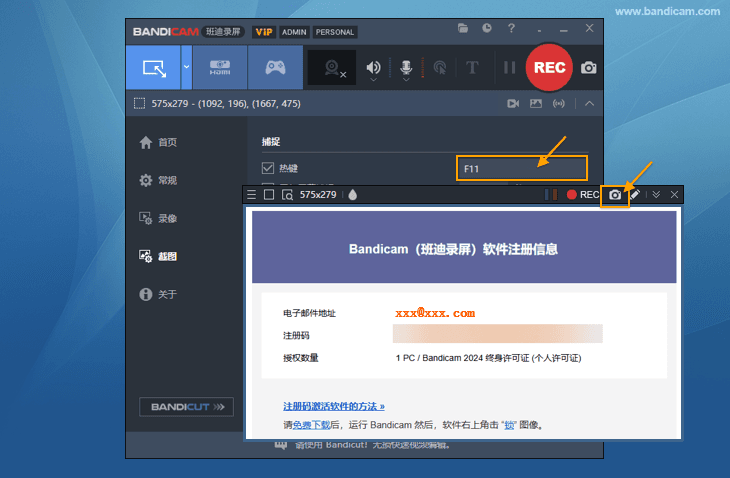Screen dimensions: 730x478
Task: Click the blurred registration code field
Action: pos(498,334)
